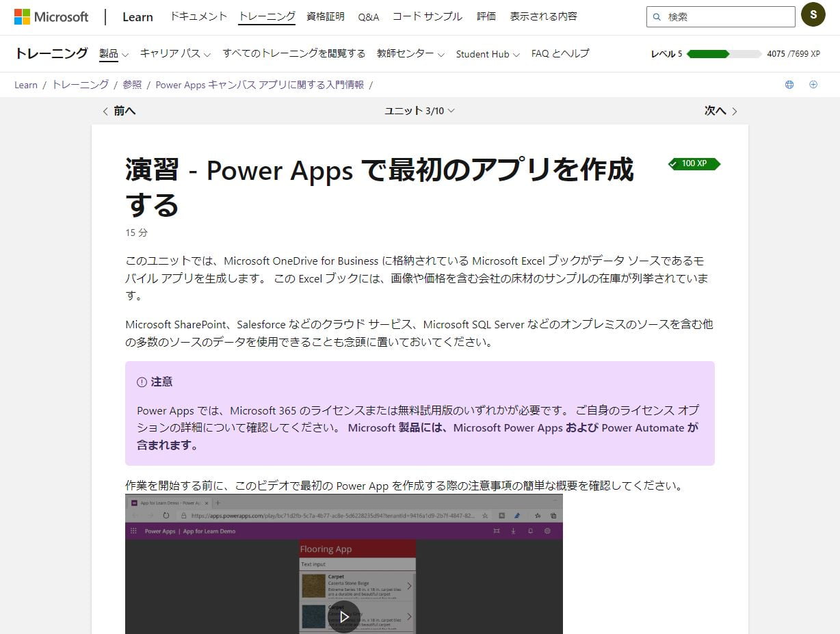Click the magnifier icon in search box

point(657,17)
